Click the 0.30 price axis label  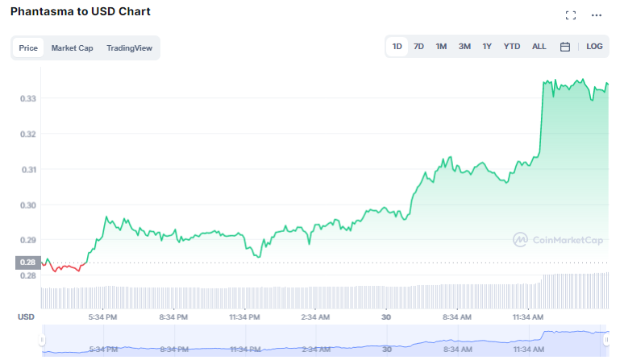(28, 205)
